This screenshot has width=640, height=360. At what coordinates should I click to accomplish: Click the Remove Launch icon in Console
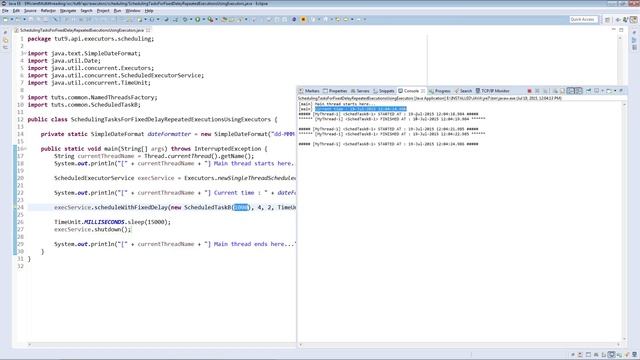pos(537,91)
